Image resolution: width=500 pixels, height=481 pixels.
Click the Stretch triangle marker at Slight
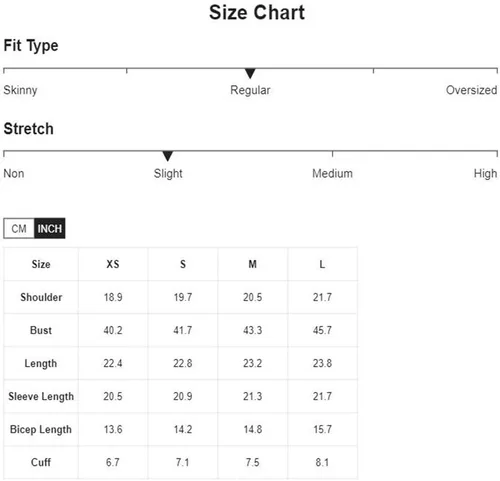point(168,156)
